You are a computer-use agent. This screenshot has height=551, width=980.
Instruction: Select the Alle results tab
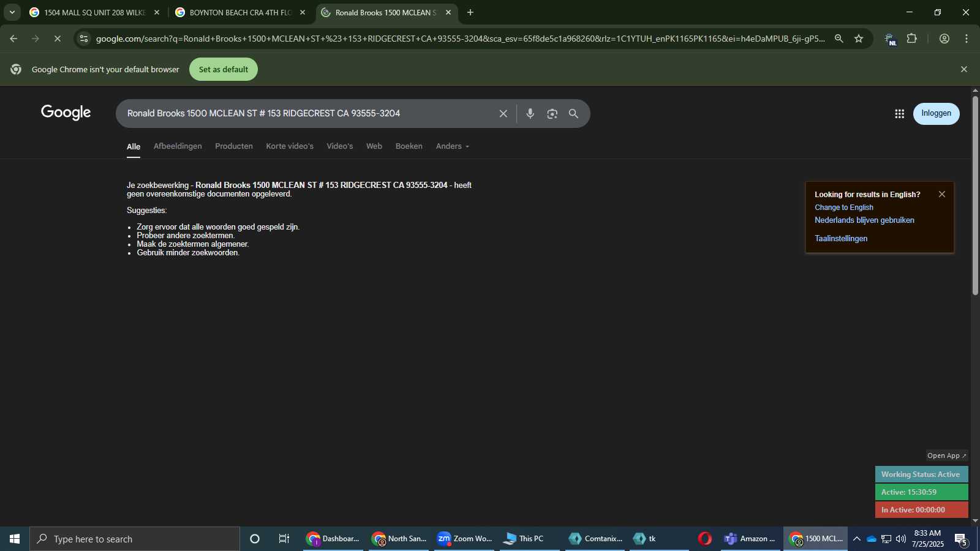coord(134,146)
